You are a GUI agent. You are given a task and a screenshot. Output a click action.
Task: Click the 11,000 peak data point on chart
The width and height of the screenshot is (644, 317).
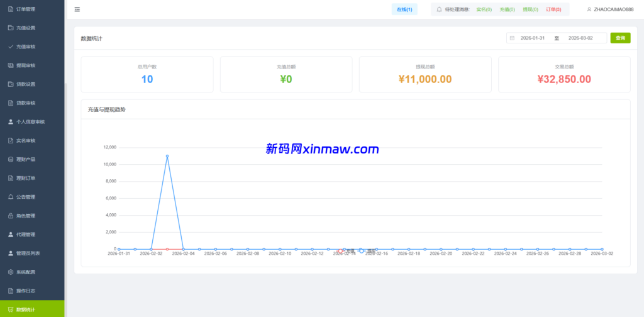167,156
